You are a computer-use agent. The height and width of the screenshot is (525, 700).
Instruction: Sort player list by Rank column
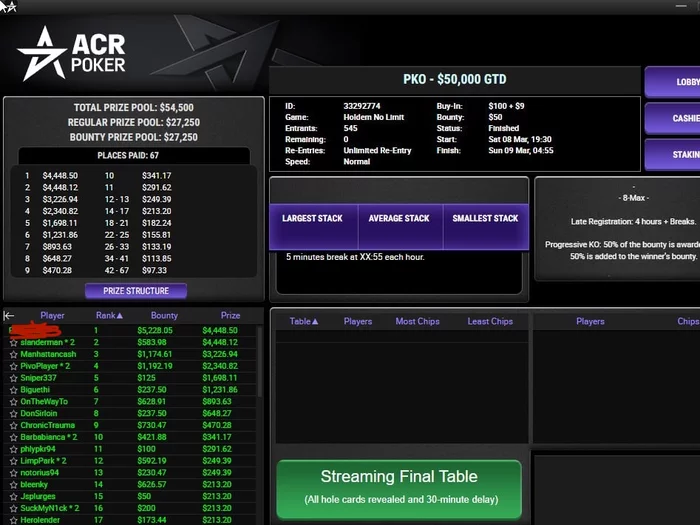[109, 316]
